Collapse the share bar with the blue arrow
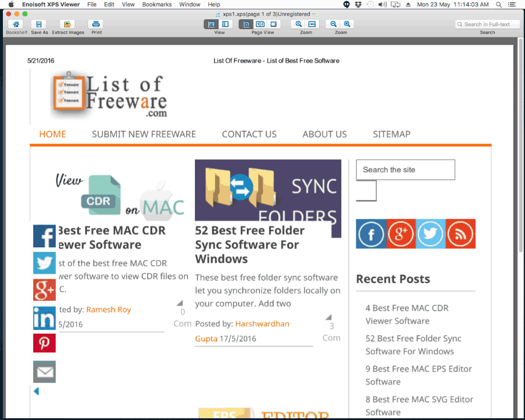 [x=37, y=391]
